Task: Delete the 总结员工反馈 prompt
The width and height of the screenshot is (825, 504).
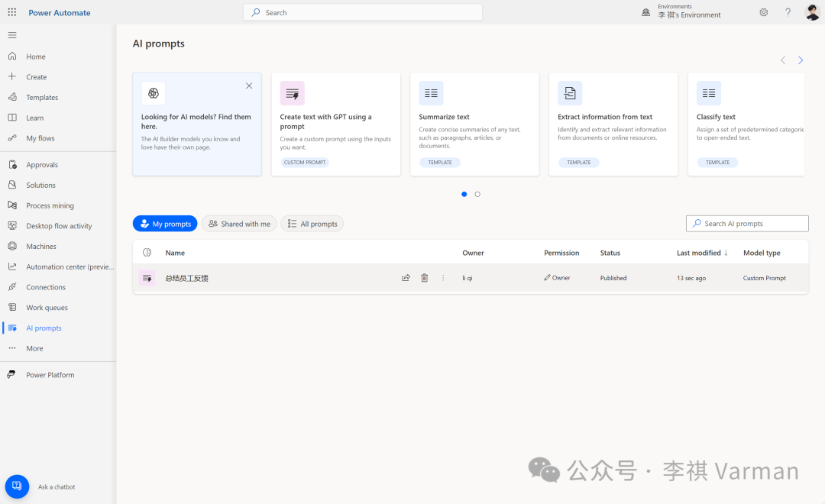Action: 425,278
